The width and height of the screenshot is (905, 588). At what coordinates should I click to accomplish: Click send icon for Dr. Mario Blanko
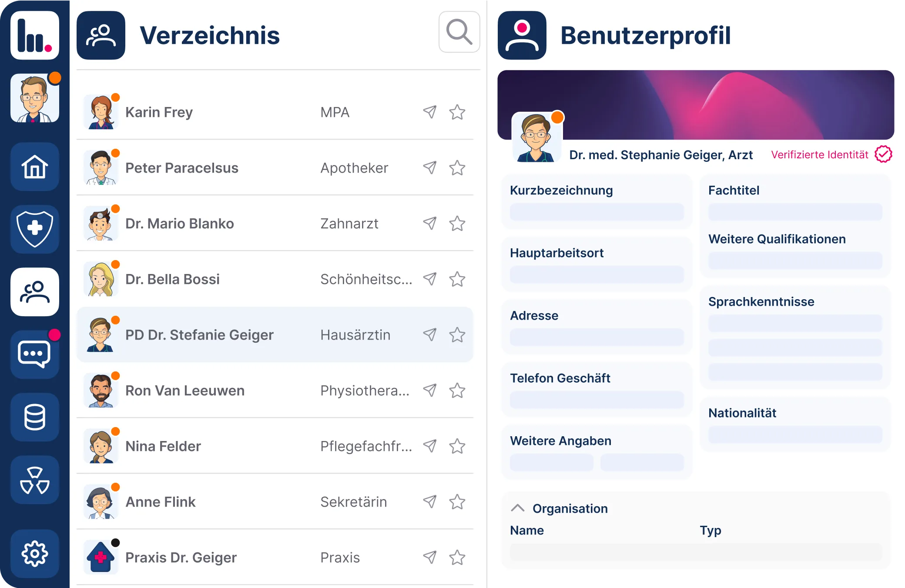pos(430,223)
